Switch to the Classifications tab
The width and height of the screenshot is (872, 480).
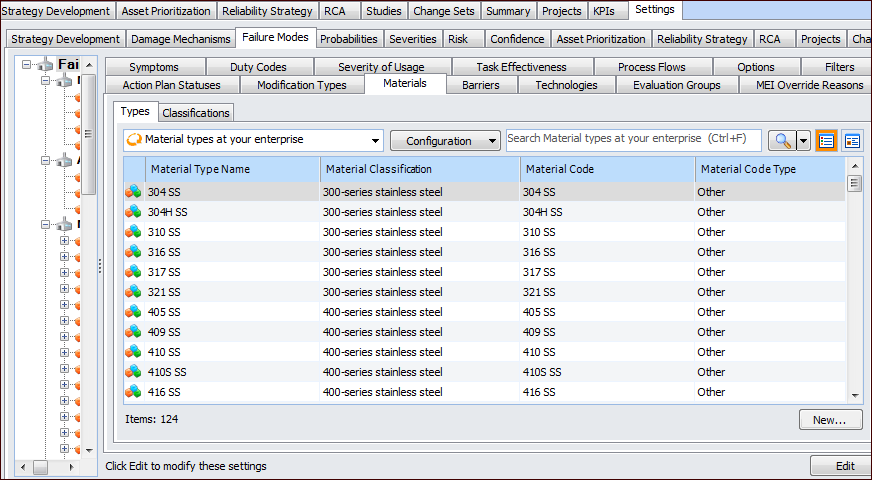197,113
